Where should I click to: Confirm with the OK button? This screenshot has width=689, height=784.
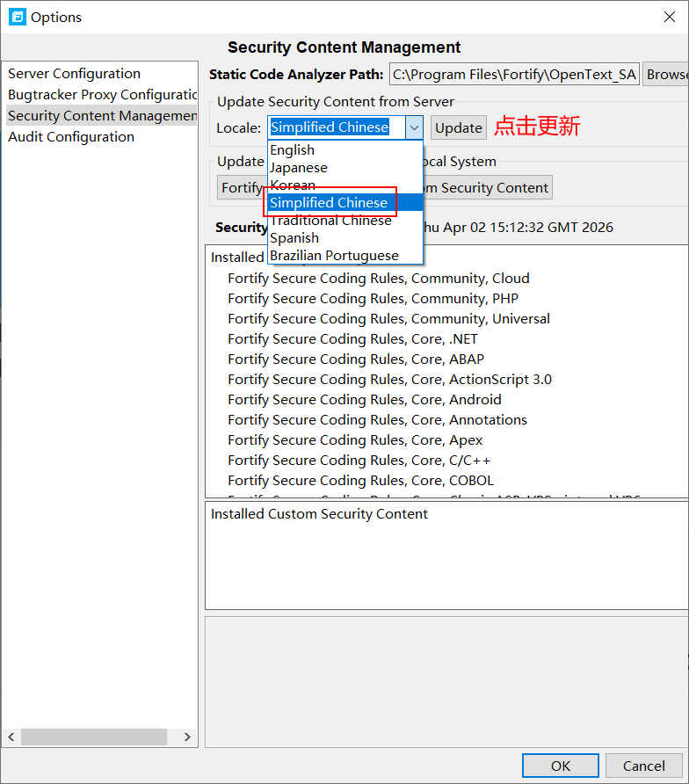tap(561, 766)
